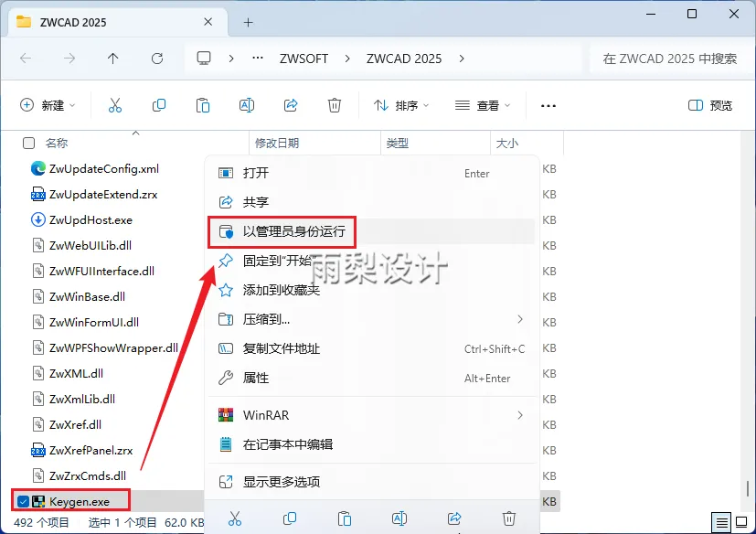Sort by the Size (大小) column header

coord(507,143)
